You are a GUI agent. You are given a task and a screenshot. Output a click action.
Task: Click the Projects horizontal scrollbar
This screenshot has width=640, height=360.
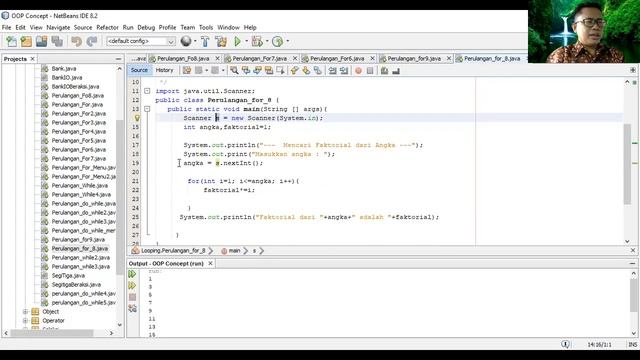click(x=52, y=333)
